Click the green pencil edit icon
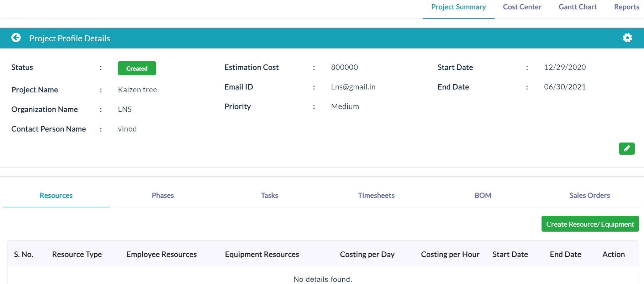The width and height of the screenshot is (644, 284). 627,148
